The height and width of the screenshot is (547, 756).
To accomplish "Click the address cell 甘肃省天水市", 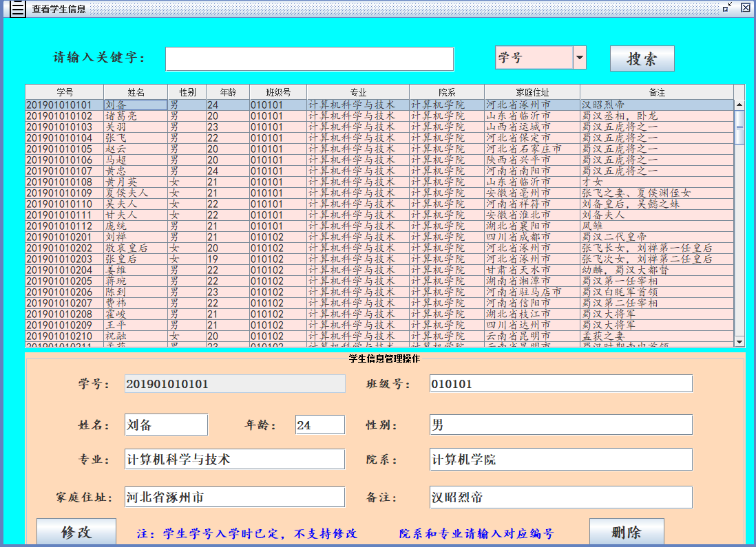I will coord(532,270).
